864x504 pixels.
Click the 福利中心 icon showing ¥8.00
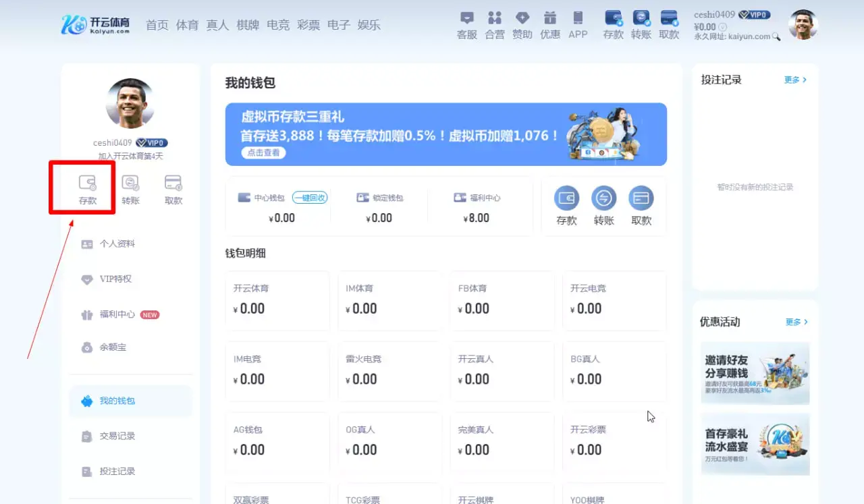point(460,198)
